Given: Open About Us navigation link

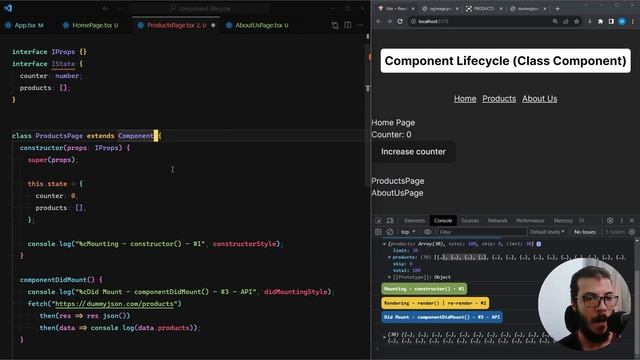Looking at the screenshot, I should pos(540,99).
